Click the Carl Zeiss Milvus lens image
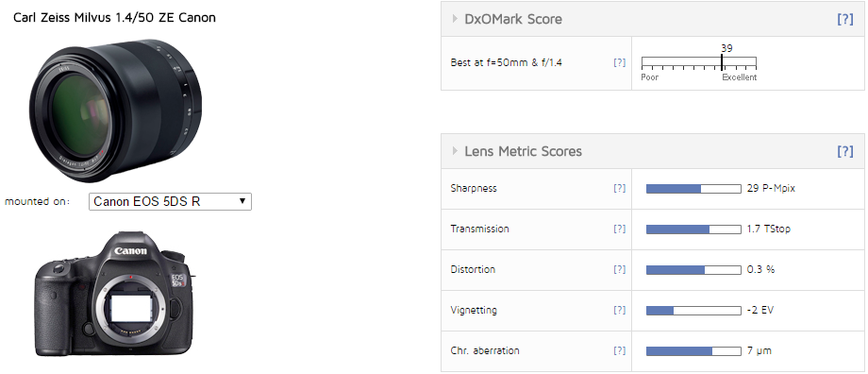This screenshot has height=374, width=868. coord(112,110)
